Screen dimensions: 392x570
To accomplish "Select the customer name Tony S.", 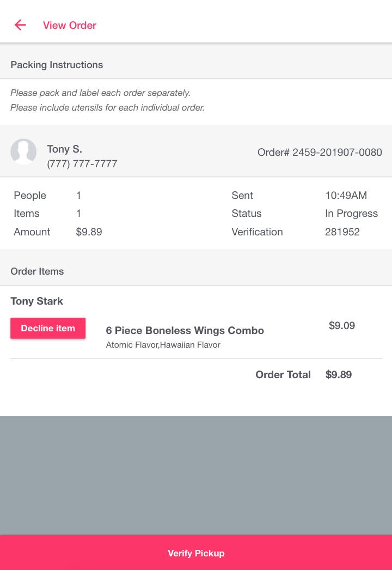I will tap(64, 149).
